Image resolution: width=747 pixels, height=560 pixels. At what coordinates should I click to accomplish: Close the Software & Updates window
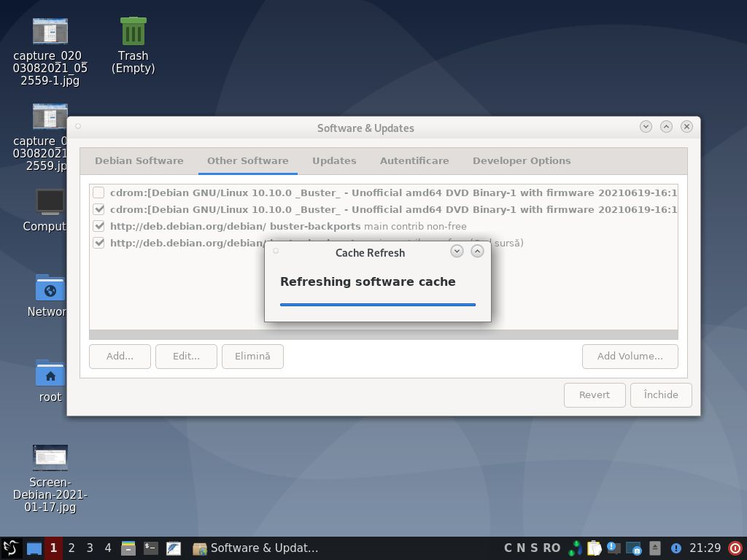pyautogui.click(x=686, y=126)
